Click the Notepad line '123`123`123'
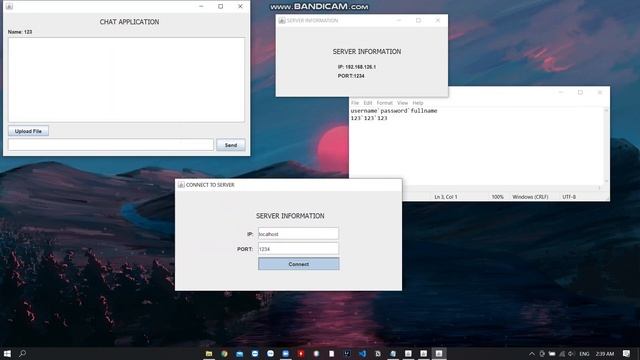This screenshot has height=360, width=640. [x=369, y=118]
